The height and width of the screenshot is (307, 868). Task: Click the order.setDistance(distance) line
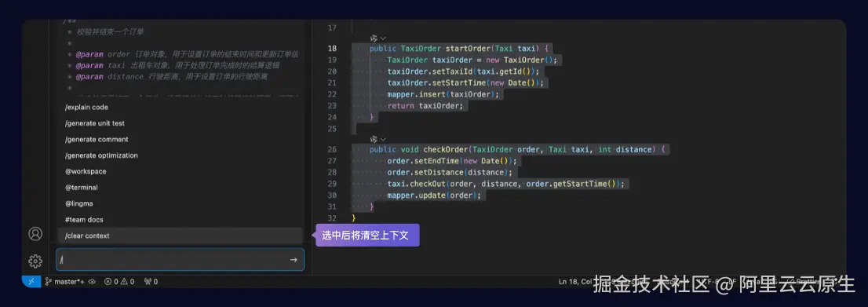(450, 172)
